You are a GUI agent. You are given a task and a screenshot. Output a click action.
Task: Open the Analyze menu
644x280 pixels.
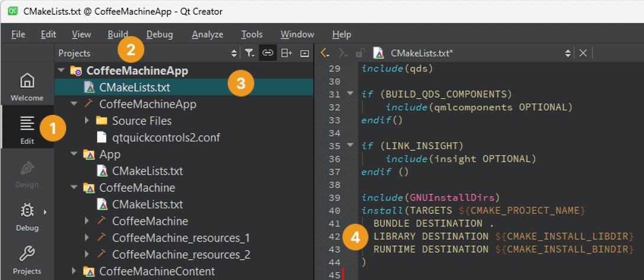click(207, 34)
